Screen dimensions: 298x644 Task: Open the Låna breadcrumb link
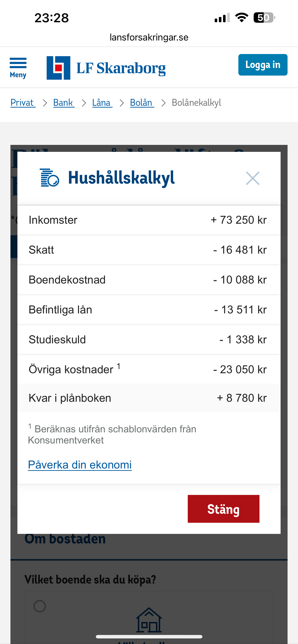(x=102, y=103)
